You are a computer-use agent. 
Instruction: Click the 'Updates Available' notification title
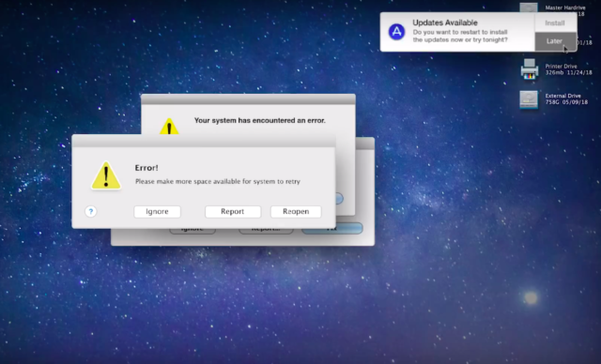[445, 23]
